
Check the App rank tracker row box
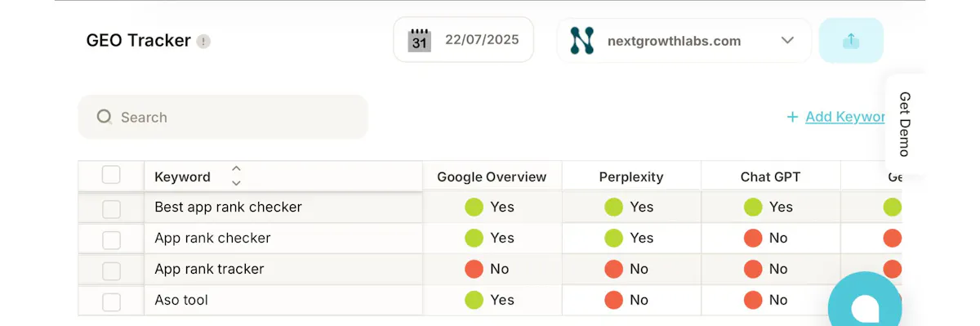coord(111,271)
